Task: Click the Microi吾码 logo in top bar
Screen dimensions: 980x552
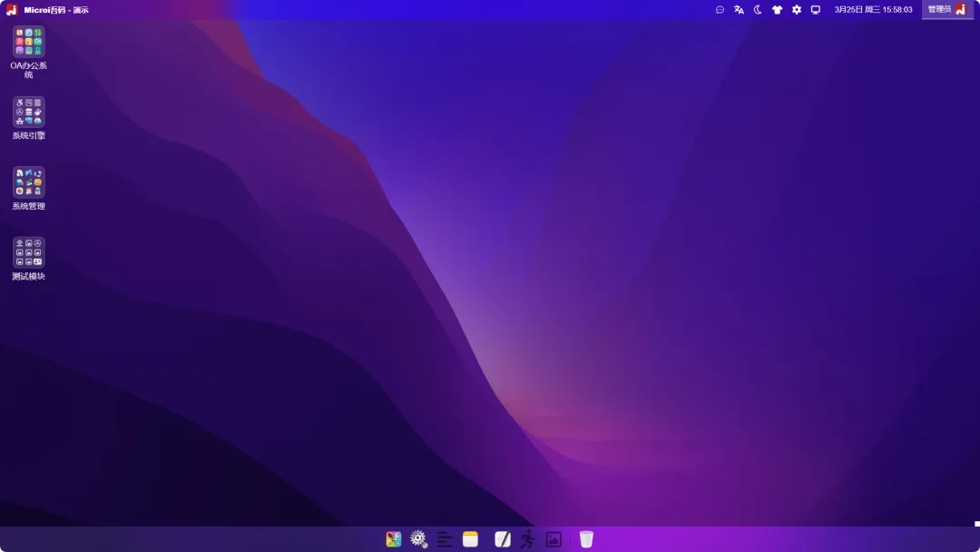Action: (x=11, y=9)
